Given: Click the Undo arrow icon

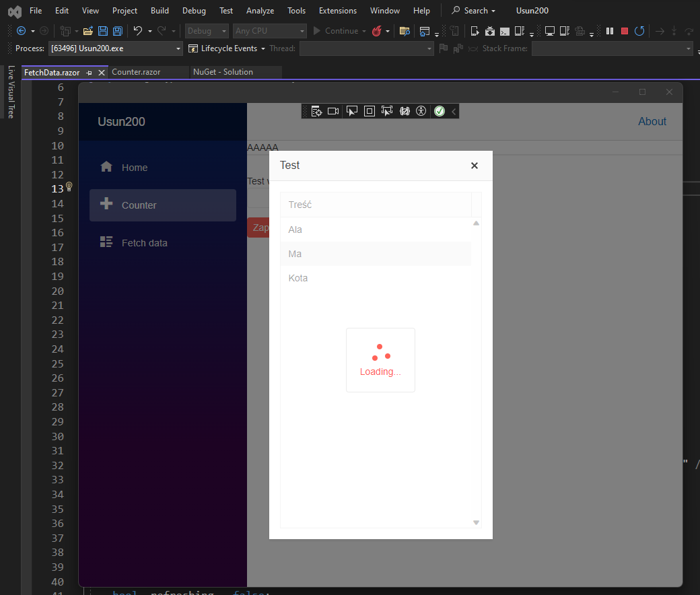Looking at the screenshot, I should pos(138,31).
